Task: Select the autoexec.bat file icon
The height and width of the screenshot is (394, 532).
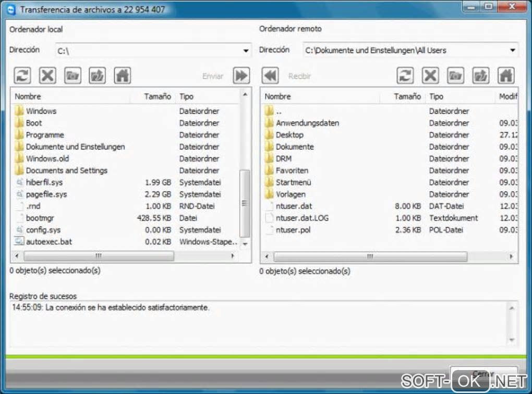Action: (19, 241)
